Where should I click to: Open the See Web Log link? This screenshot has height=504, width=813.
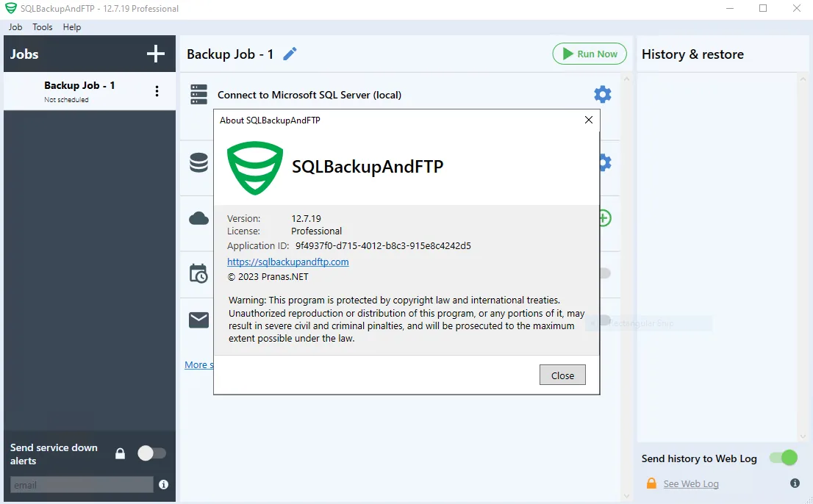coord(691,483)
